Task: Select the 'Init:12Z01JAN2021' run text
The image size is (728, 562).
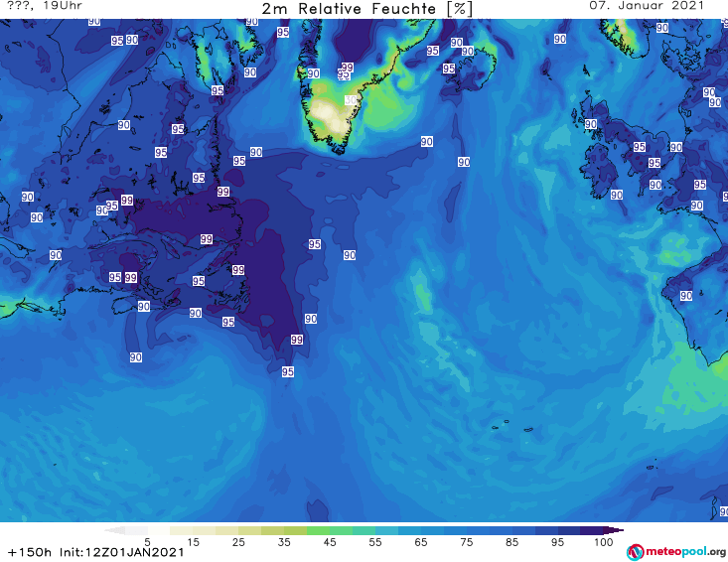Action: coord(121,552)
